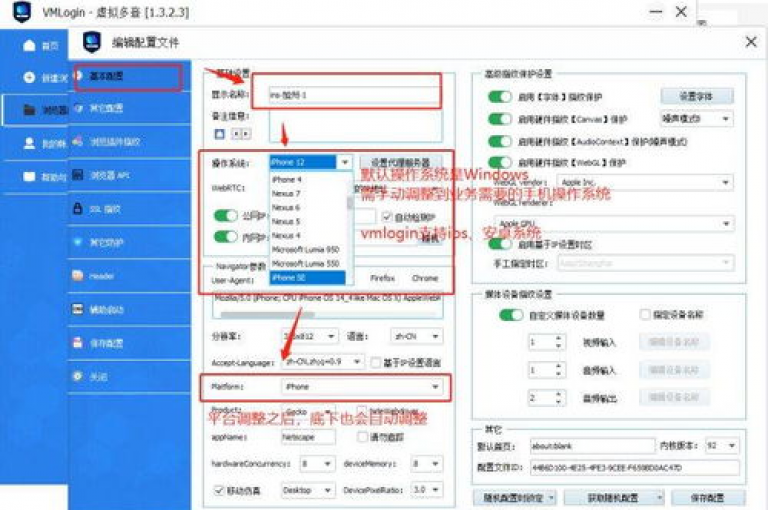Click the gear icon at bottom of config menu
Image resolution: width=768 pixels, height=510 pixels.
(77, 376)
